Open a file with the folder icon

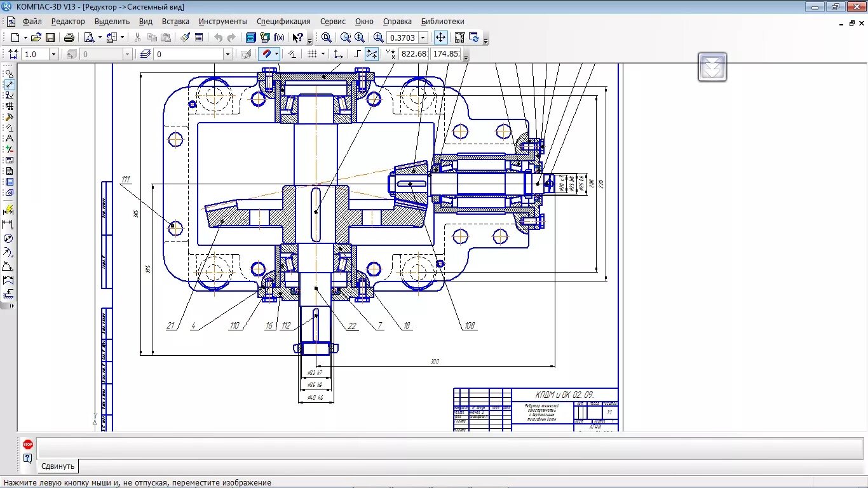(x=36, y=37)
